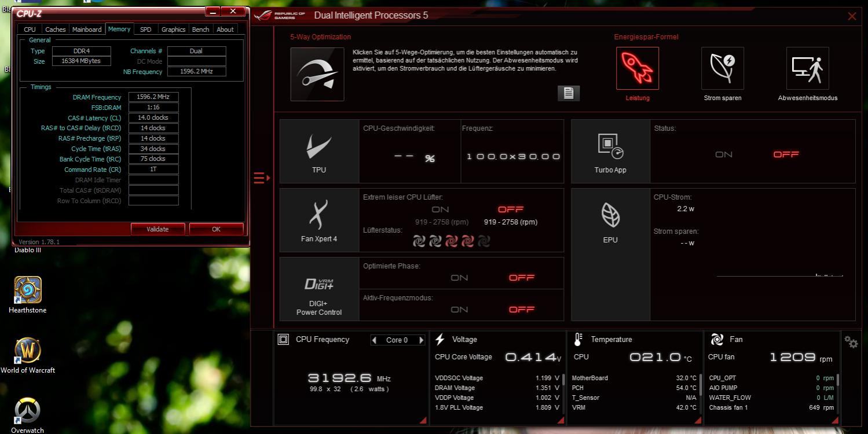Open Caches tab in CPU-Z
Screen dimensions: 868x434
56,30
